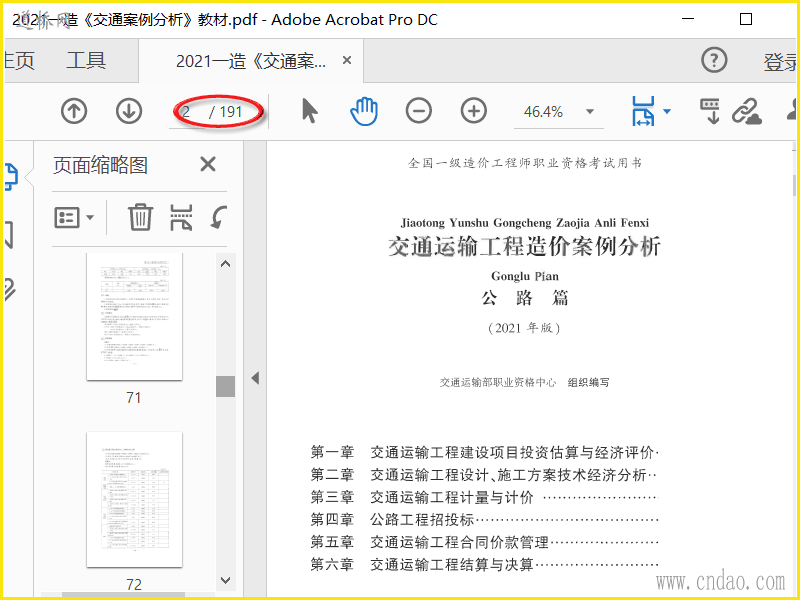This screenshot has height=600, width=800.
Task: Click 第四章 公路工程招投标 entry
Action: (484, 519)
